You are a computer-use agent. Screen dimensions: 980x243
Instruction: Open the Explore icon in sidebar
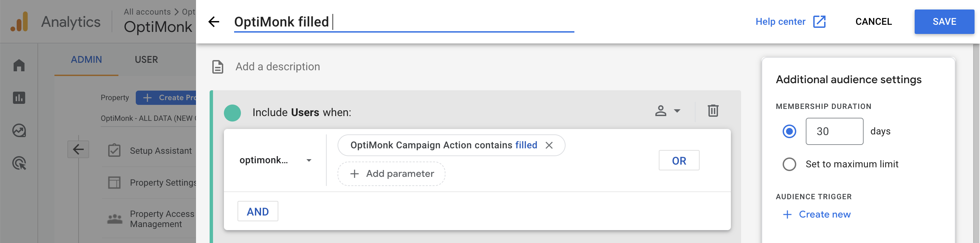pyautogui.click(x=19, y=130)
